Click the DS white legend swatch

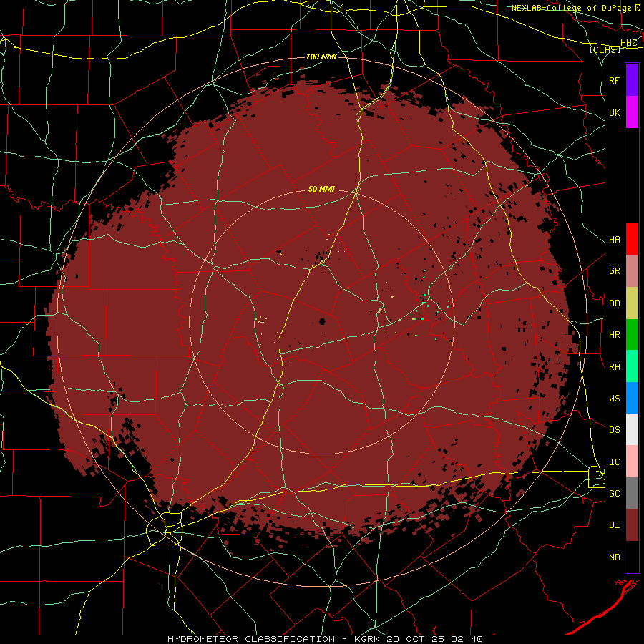point(632,429)
